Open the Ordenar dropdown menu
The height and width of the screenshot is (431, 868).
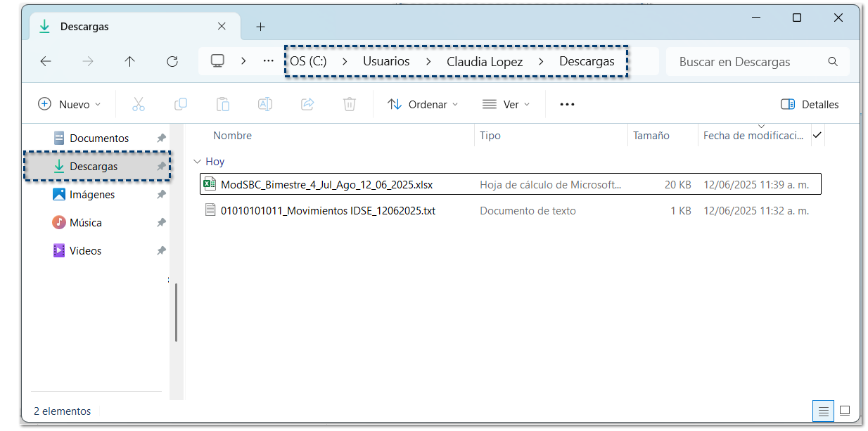click(423, 104)
